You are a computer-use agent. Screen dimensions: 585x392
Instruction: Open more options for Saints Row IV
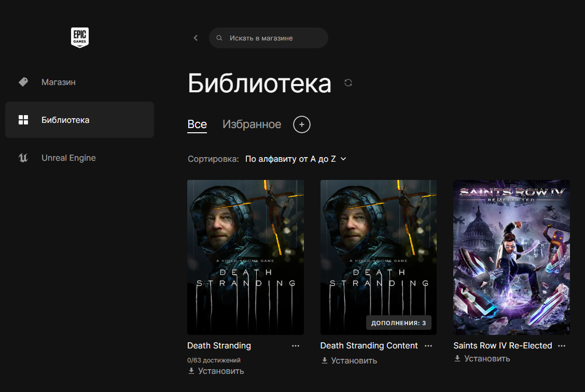[562, 346]
